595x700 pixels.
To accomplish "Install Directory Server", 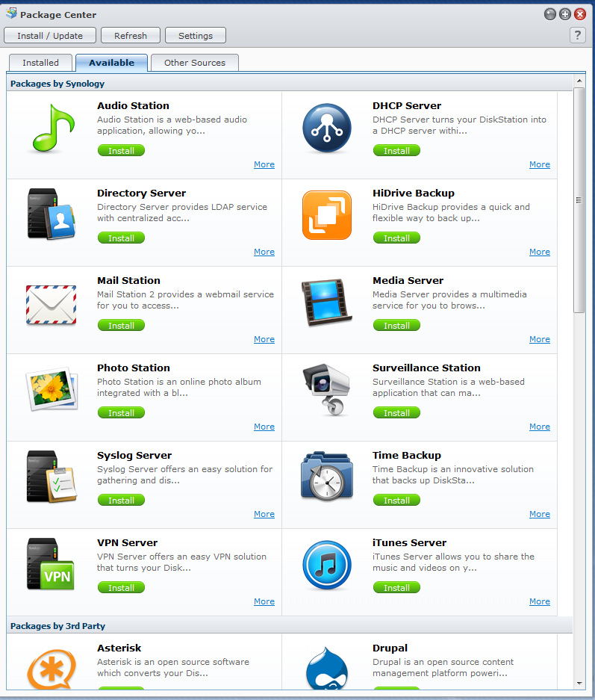I will [122, 238].
